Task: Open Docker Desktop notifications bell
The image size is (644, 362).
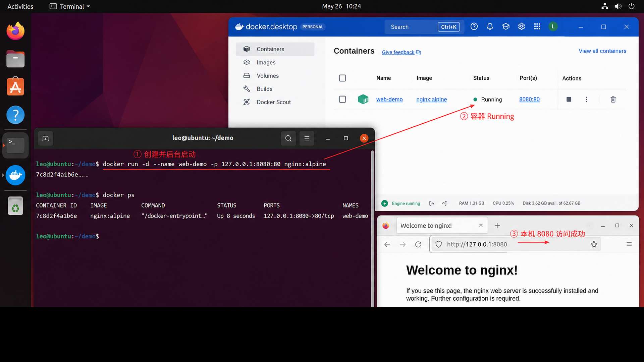Action: click(490, 26)
